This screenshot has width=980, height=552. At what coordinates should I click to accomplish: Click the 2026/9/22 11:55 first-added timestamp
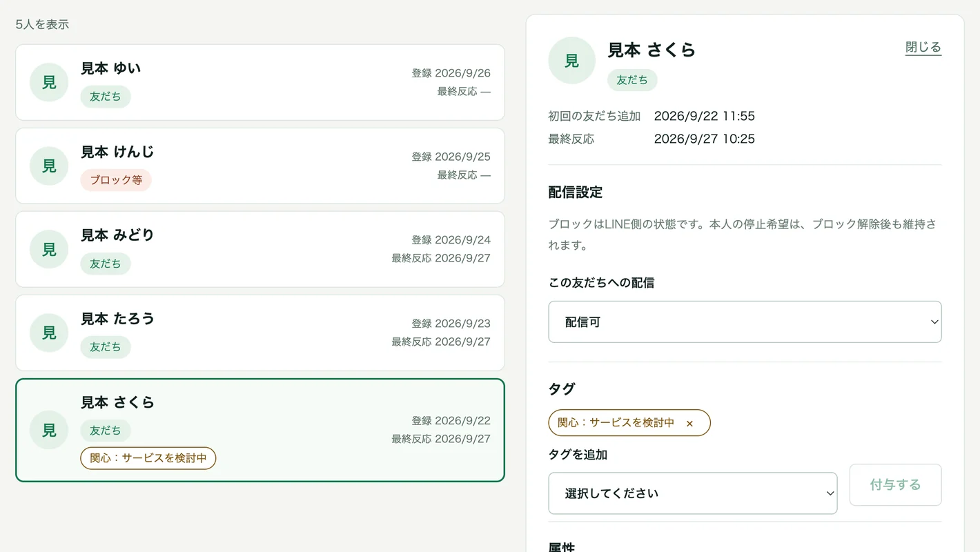click(705, 116)
